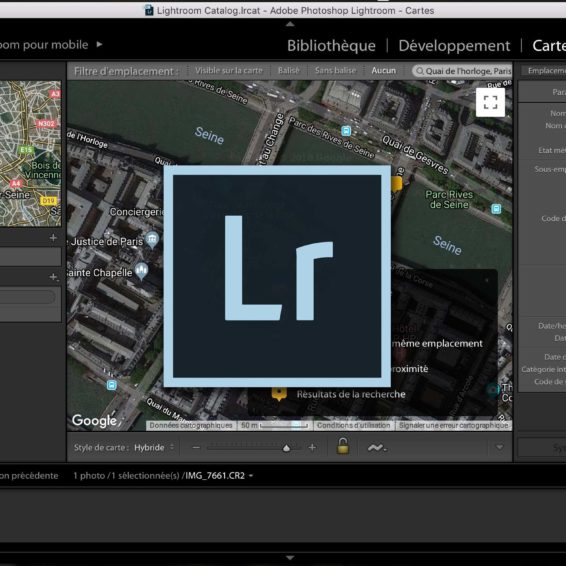The width and height of the screenshot is (566, 566).
Task: Open the Bibliothèque module
Action: tap(331, 46)
